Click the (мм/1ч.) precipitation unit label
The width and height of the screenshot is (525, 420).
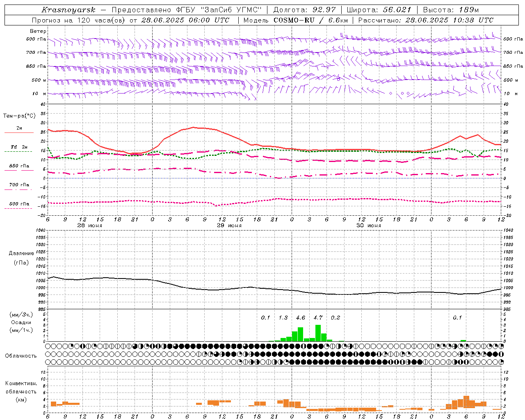tap(21, 330)
